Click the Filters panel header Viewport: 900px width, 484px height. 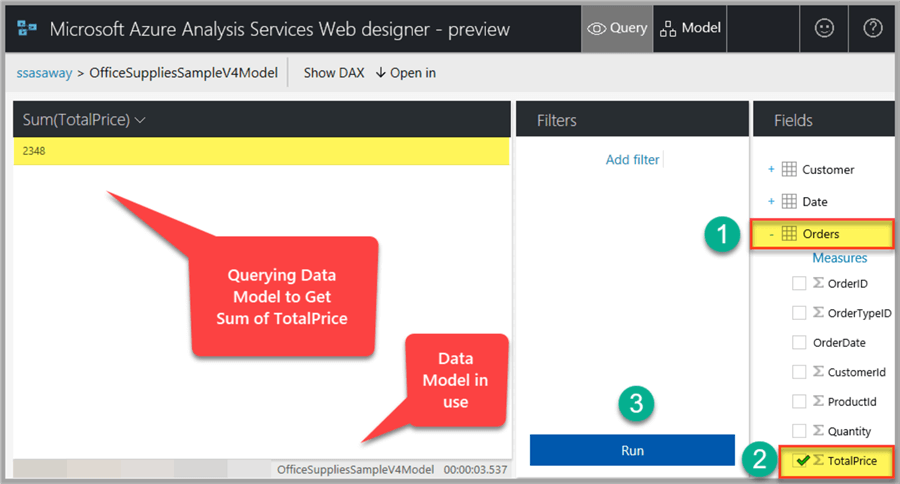[x=633, y=119]
